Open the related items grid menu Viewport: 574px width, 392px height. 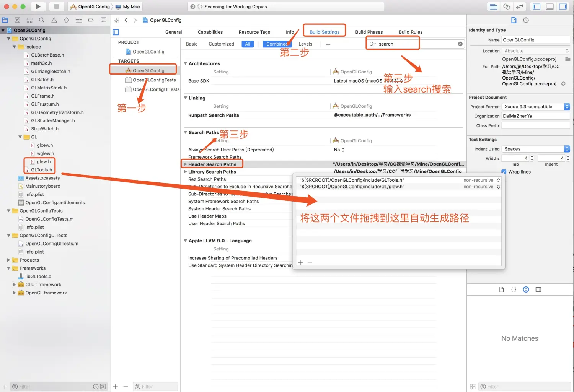[116, 20]
